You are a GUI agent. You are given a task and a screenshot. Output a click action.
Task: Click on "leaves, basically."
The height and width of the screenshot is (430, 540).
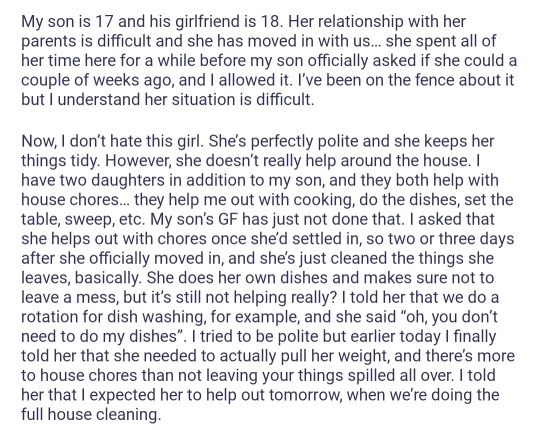82,278
